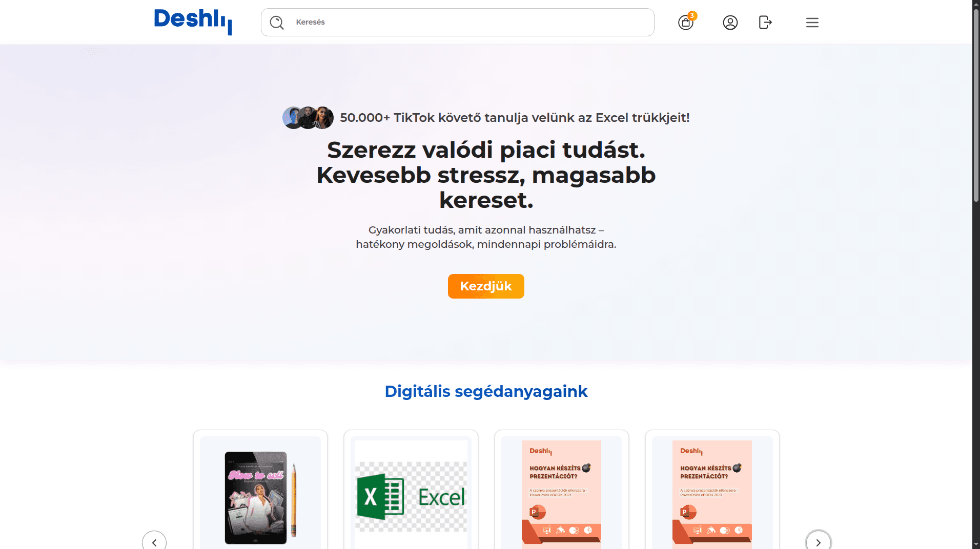Open the user account profile icon

(730, 23)
